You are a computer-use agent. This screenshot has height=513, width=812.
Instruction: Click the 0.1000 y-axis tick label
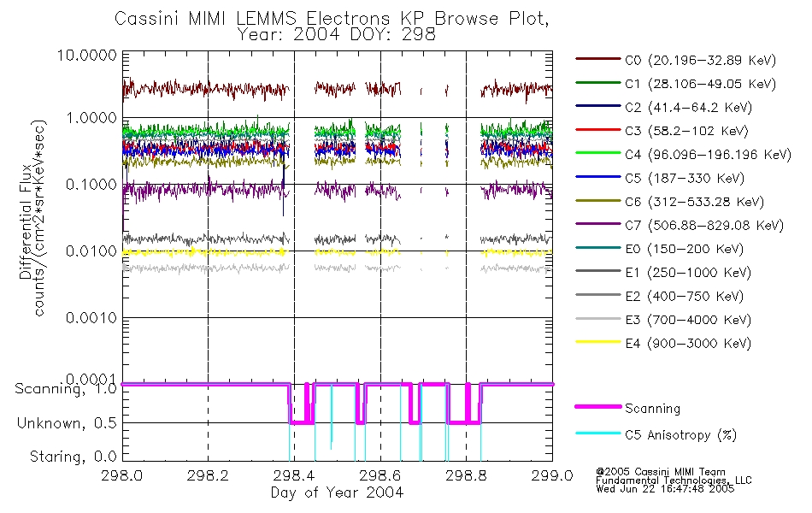point(91,185)
